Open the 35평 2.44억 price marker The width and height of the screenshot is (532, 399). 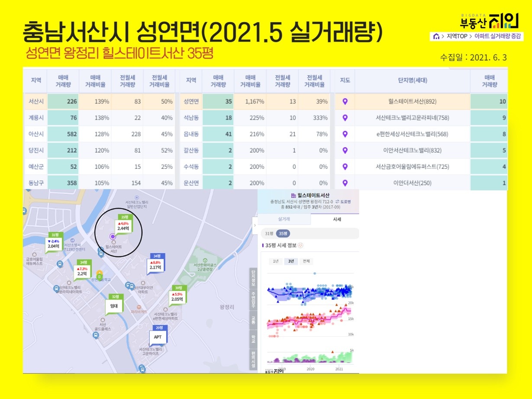124,224
